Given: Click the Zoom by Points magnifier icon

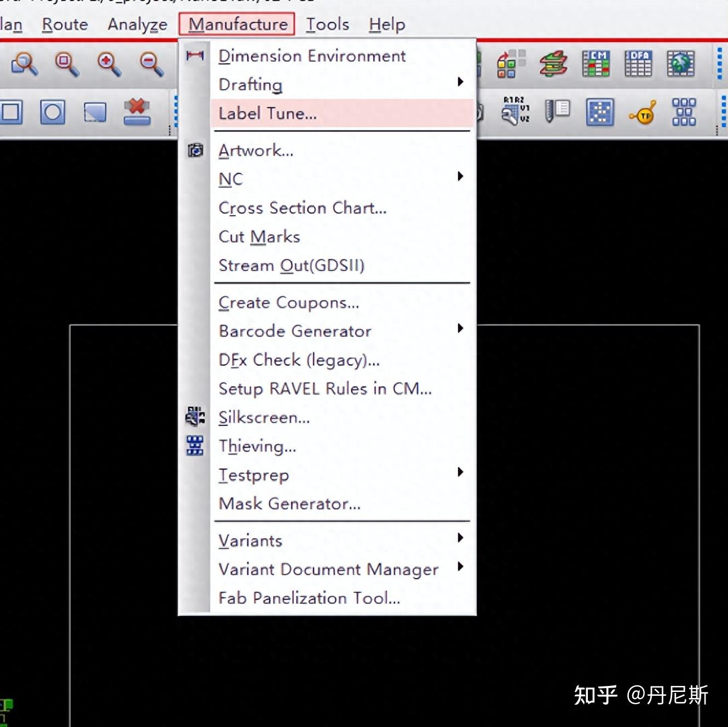Looking at the screenshot, I should [x=25, y=64].
